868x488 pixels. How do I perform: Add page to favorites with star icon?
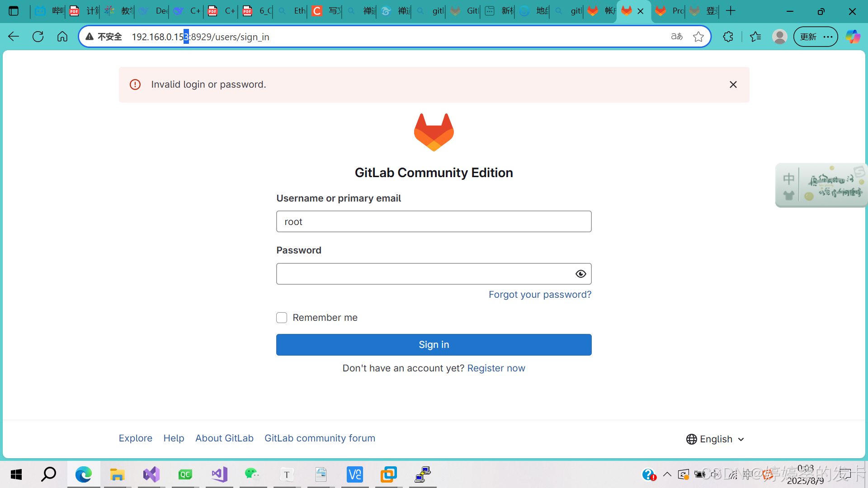tap(698, 37)
